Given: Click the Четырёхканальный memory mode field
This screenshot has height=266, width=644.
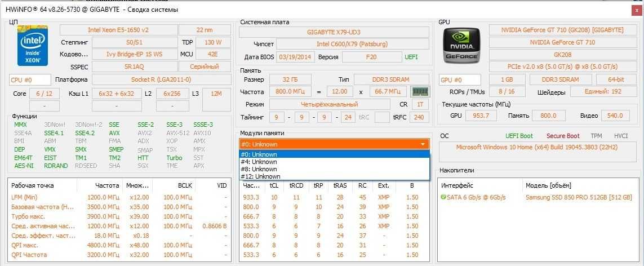Looking at the screenshot, I should pos(330,104).
